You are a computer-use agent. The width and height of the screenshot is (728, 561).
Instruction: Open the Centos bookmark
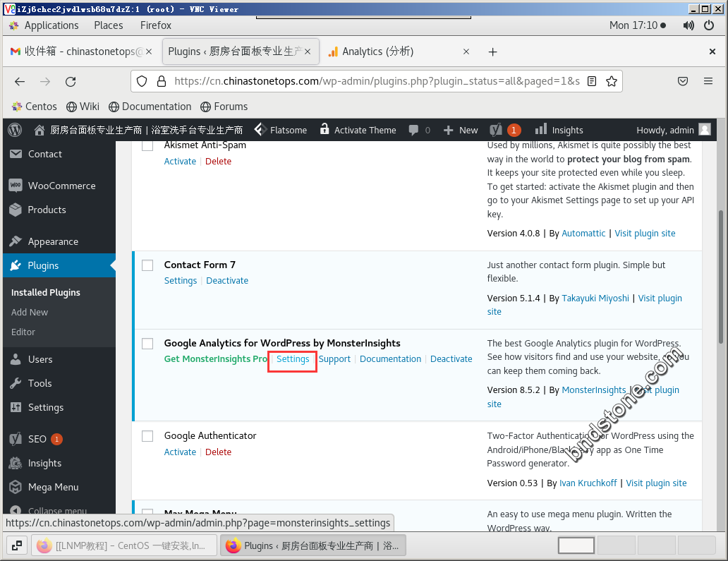[x=35, y=107]
